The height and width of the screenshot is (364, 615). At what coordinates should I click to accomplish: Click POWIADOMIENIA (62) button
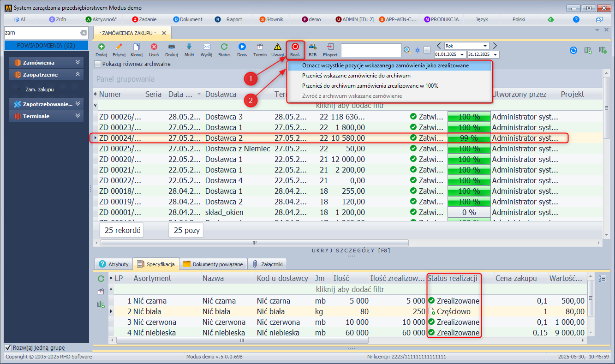coord(46,46)
